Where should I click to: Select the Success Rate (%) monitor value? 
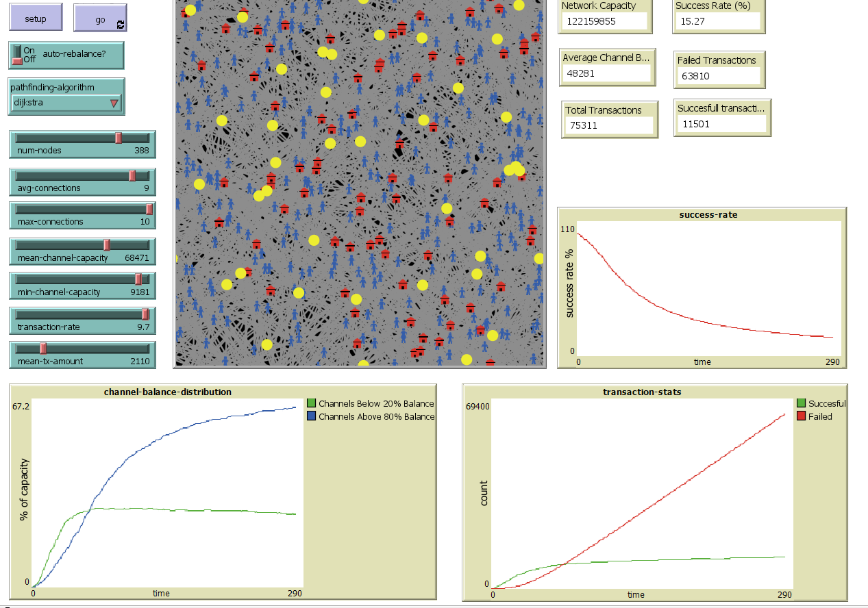click(x=717, y=21)
